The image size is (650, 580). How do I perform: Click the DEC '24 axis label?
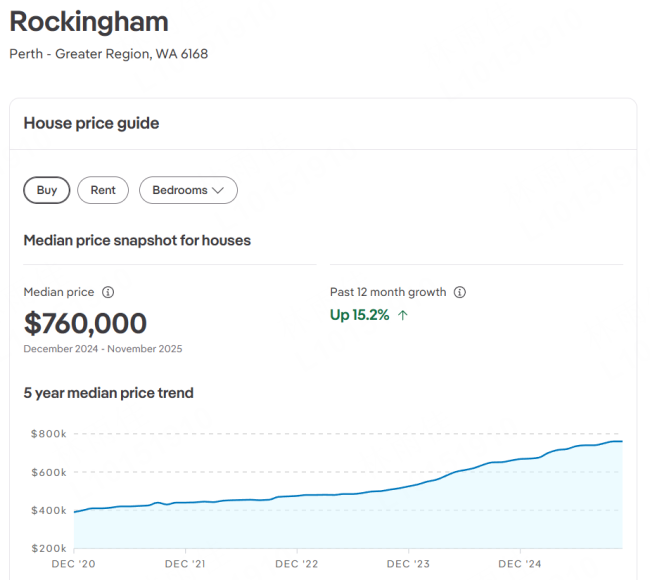coord(520,563)
